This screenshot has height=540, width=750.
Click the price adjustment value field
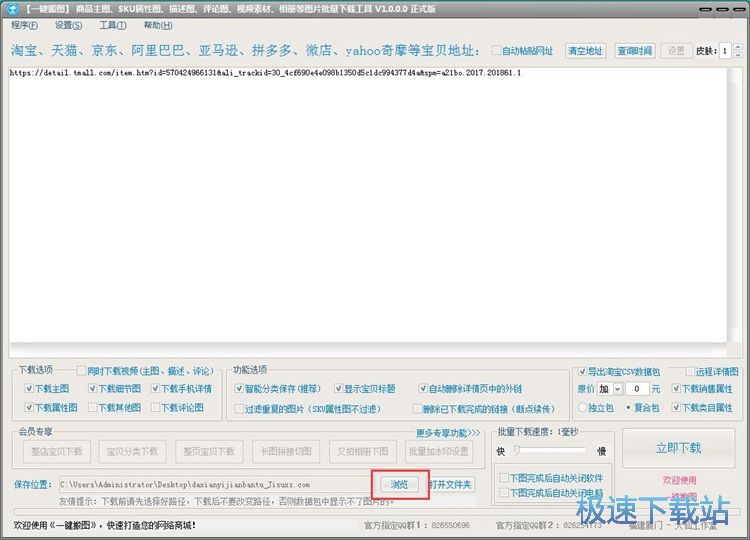click(x=637, y=389)
